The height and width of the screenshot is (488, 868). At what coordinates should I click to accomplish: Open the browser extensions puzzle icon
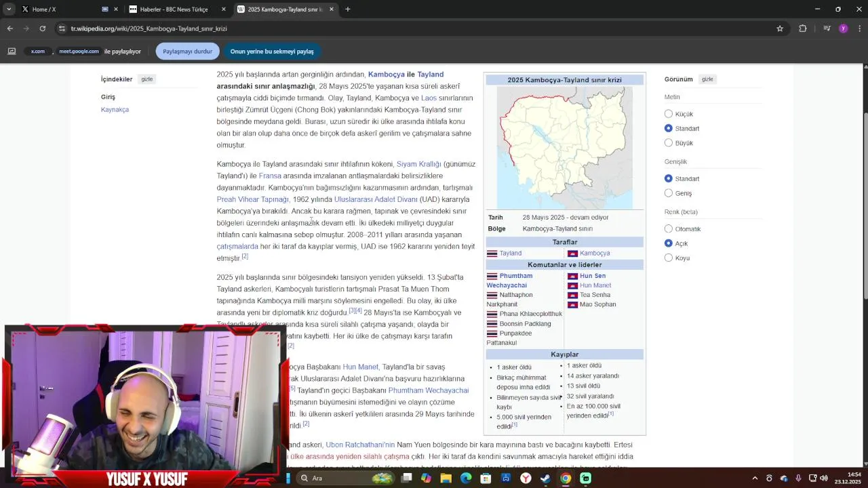click(803, 28)
